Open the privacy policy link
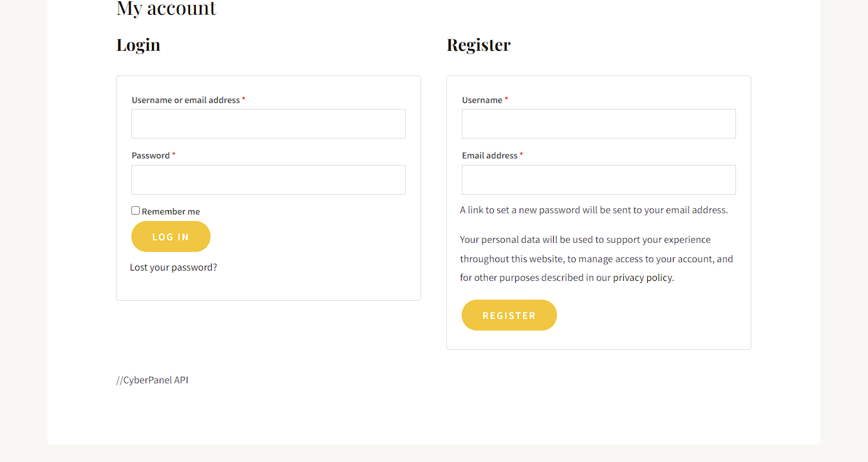Screen dimensions: 868x462 642,278
